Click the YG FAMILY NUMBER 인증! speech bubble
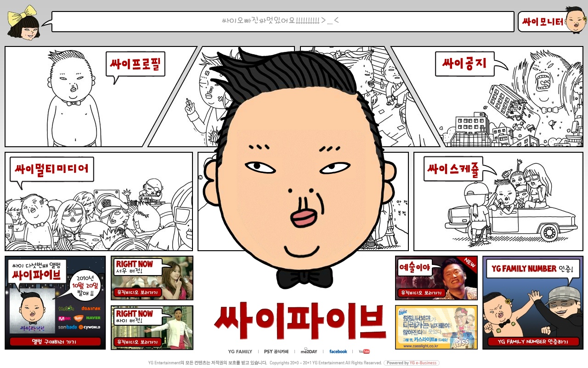This screenshot has height=368, width=588. pyautogui.click(x=532, y=269)
